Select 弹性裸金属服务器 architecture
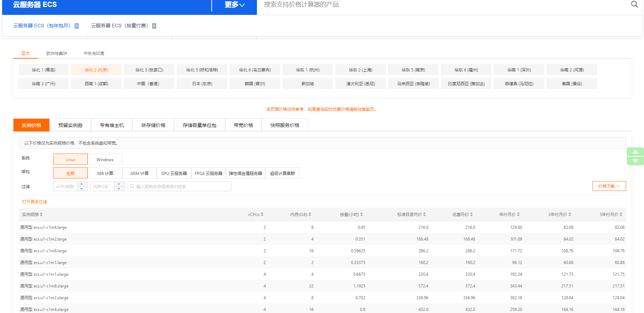The width and height of the screenshot is (644, 313). 246,173
